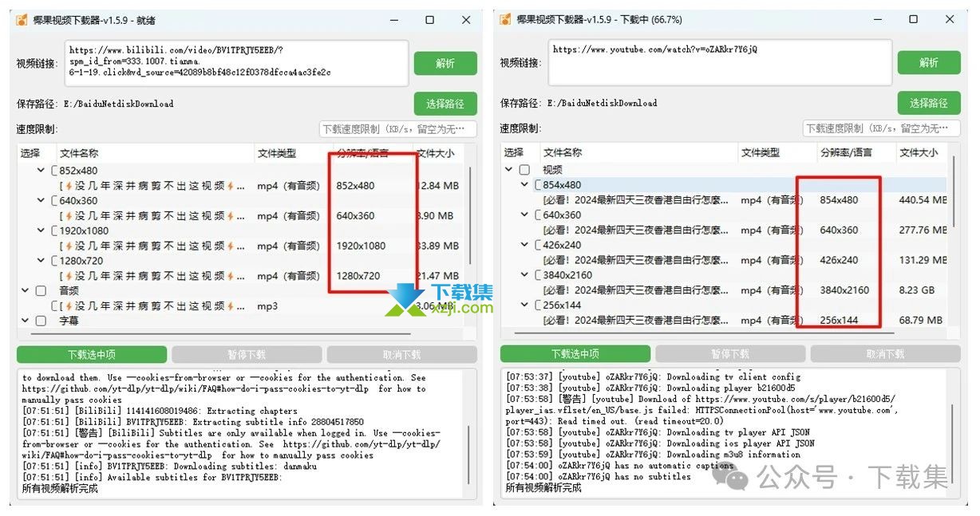The height and width of the screenshot is (516, 980).
Task: Tick the 3840x2160 checkbox
Action: coord(539,275)
